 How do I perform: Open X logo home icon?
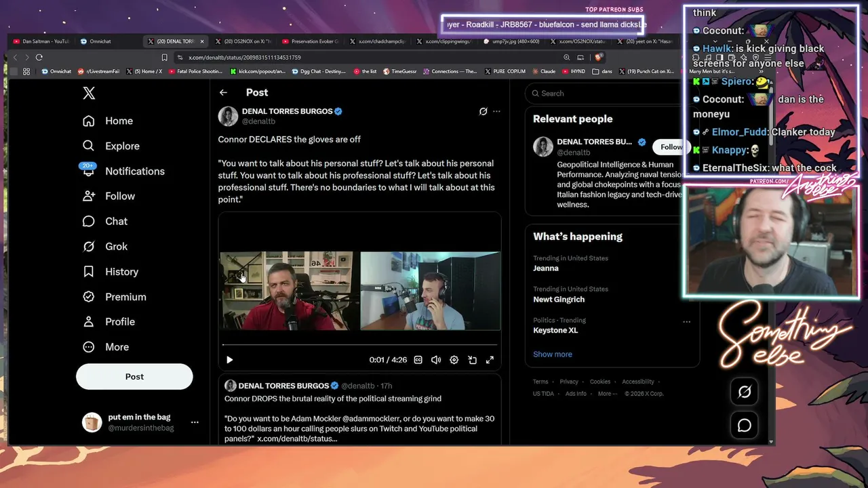tap(89, 93)
